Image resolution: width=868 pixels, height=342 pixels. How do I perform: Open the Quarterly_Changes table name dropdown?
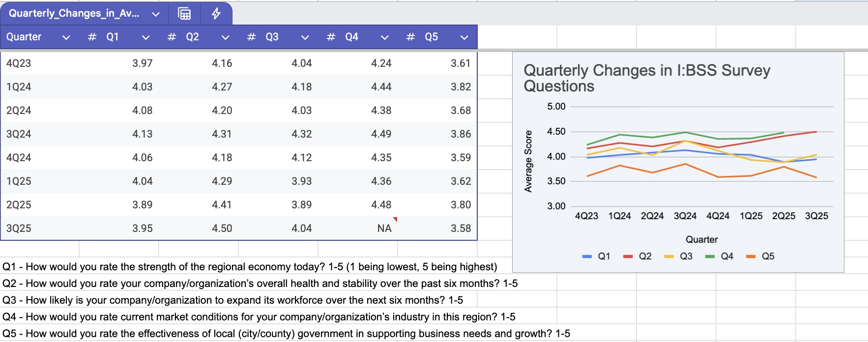pos(155,14)
